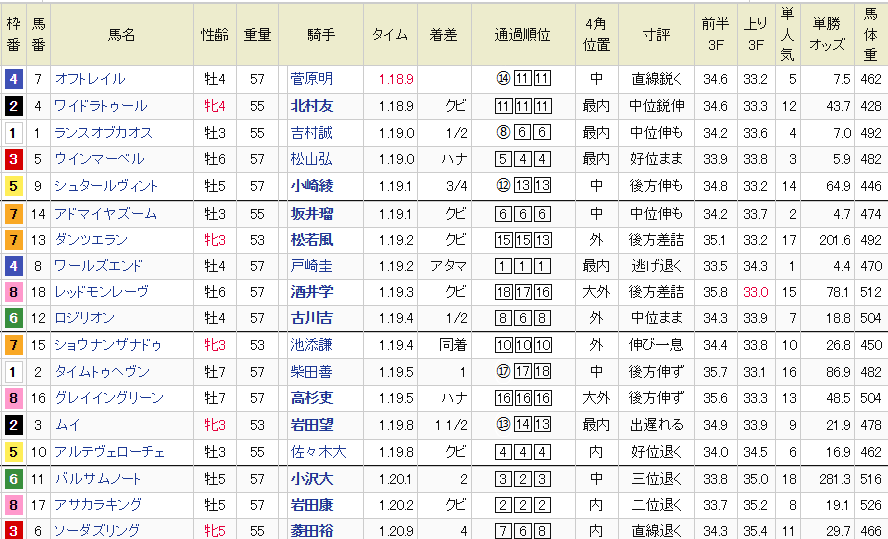Click horse name ソーダズリング
This screenshot has height=539, width=888.
[97, 530]
